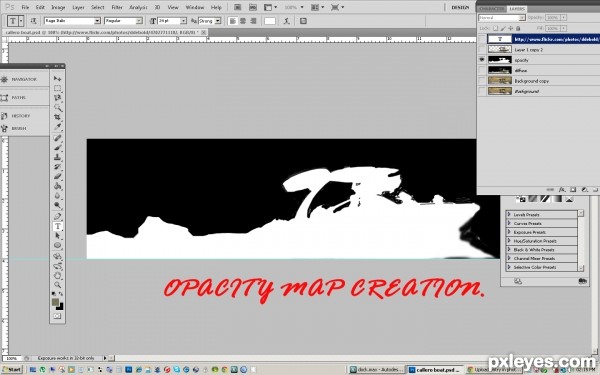
Task: Open the font style dropdown
Action: (139, 21)
